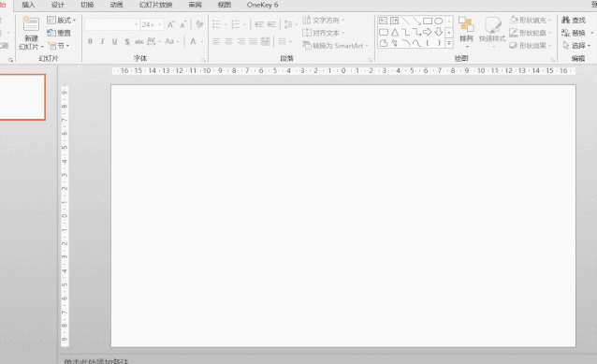This screenshot has height=364, width=597.
Task: Pick the Right Brace shape
Action: pos(439,43)
